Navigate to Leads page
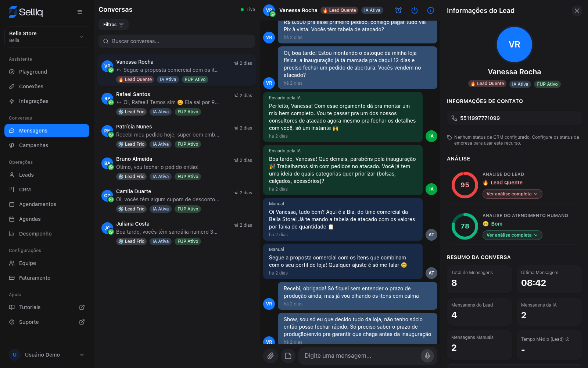The image size is (588, 368). point(47,175)
